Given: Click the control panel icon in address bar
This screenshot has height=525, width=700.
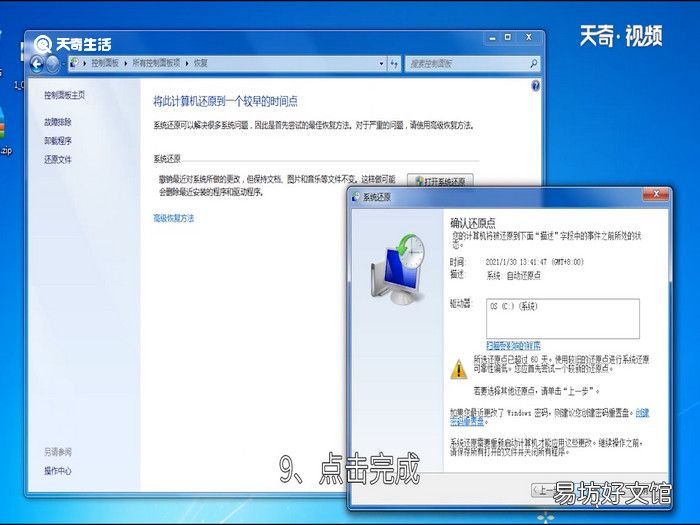Looking at the screenshot, I should click(75, 63).
